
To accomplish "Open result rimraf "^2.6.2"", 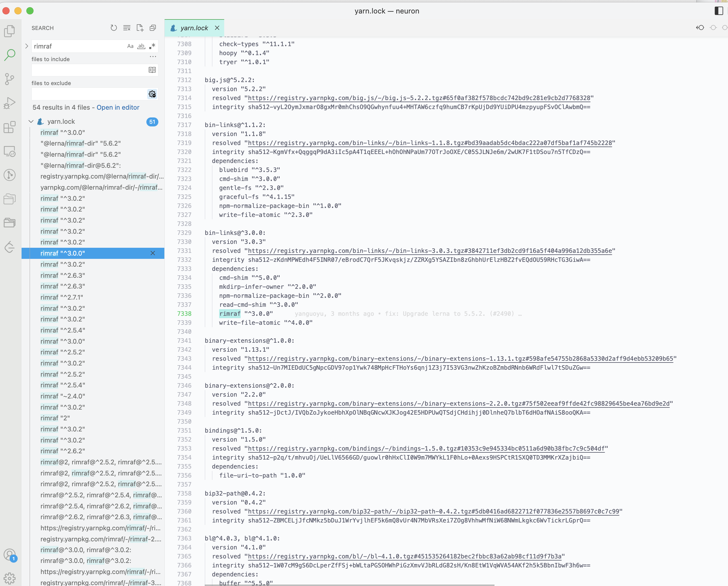I will click(x=63, y=451).
